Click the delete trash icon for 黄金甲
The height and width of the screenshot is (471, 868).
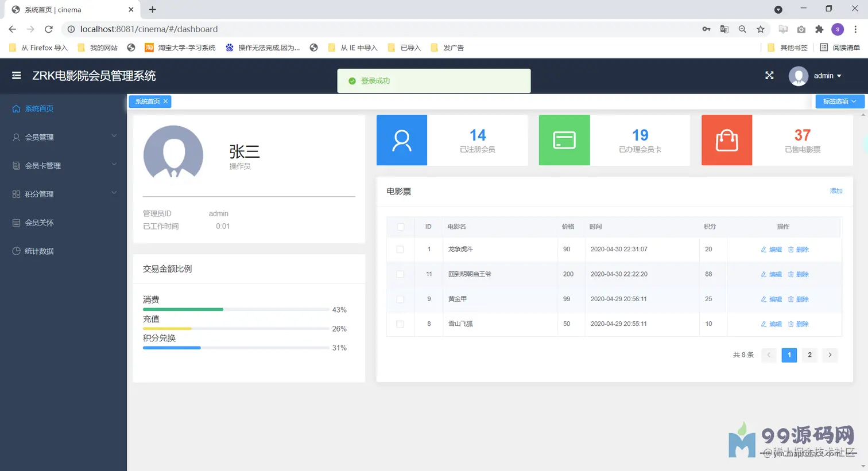[790, 299]
